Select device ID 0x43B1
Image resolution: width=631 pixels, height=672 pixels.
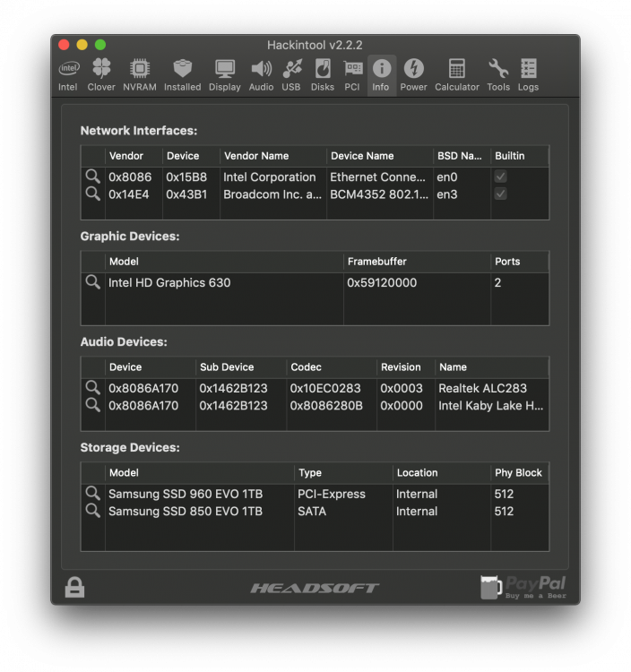pyautogui.click(x=186, y=194)
